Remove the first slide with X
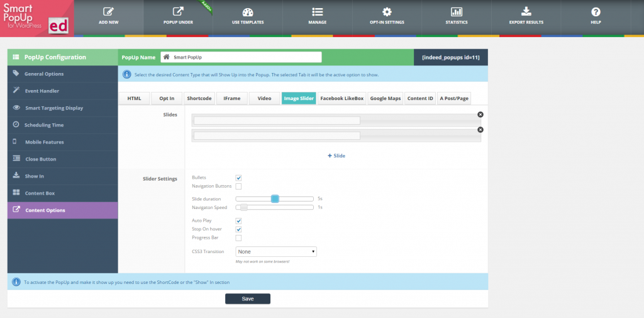Image resolution: width=644 pixels, height=318 pixels. click(x=480, y=115)
